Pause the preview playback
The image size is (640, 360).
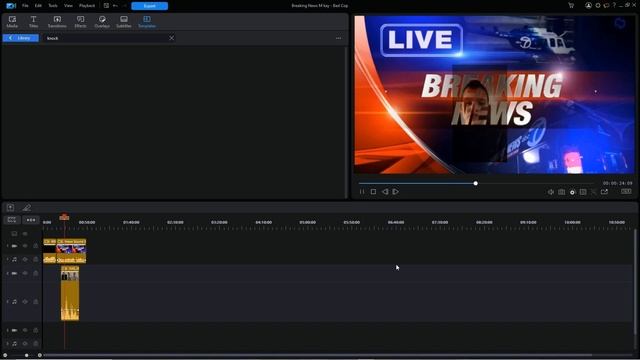point(362,191)
